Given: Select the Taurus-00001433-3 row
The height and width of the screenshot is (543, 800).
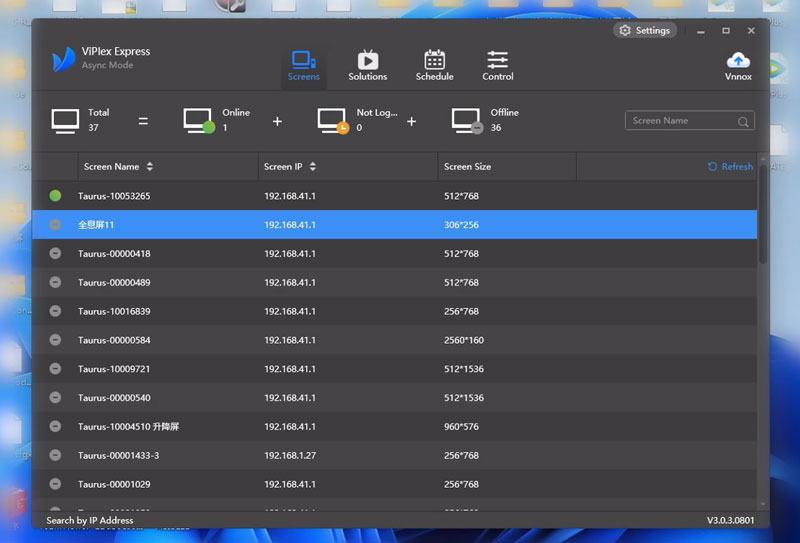Looking at the screenshot, I should [394, 455].
